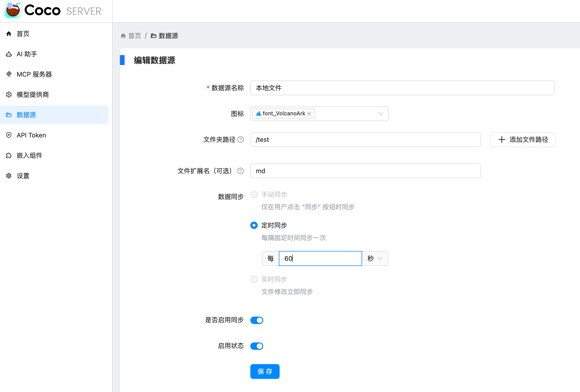This screenshot has width=580, height=392.
Task: Click the 文件夹路径 help question mark
Action: click(x=241, y=140)
